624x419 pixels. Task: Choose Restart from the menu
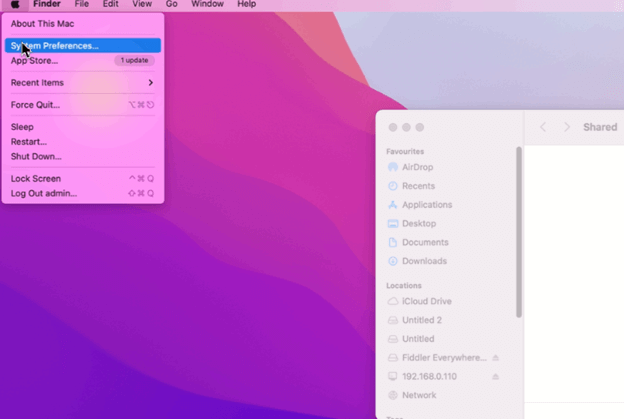(x=83, y=142)
